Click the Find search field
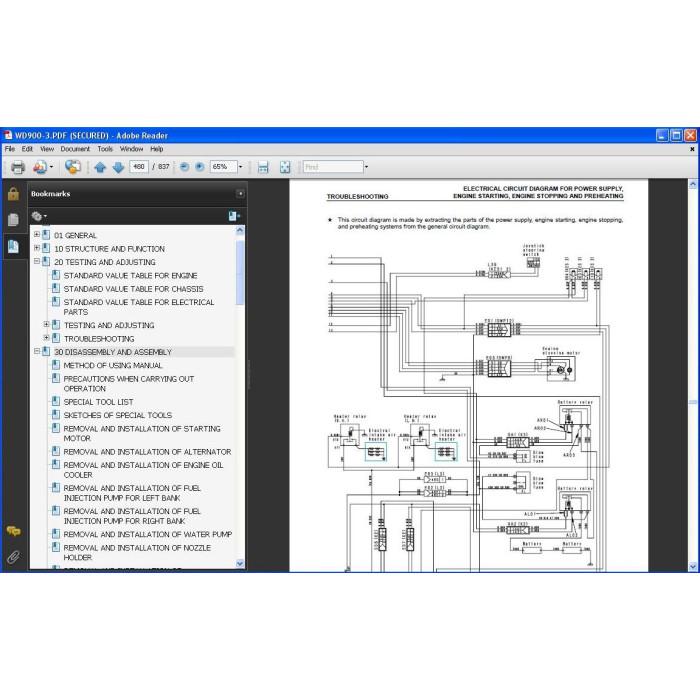700x700 pixels. pos(333,167)
